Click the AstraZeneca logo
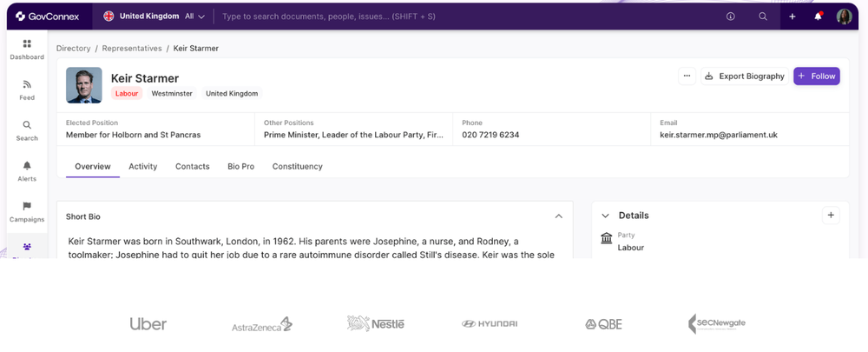The width and height of the screenshot is (868, 352). 262,325
